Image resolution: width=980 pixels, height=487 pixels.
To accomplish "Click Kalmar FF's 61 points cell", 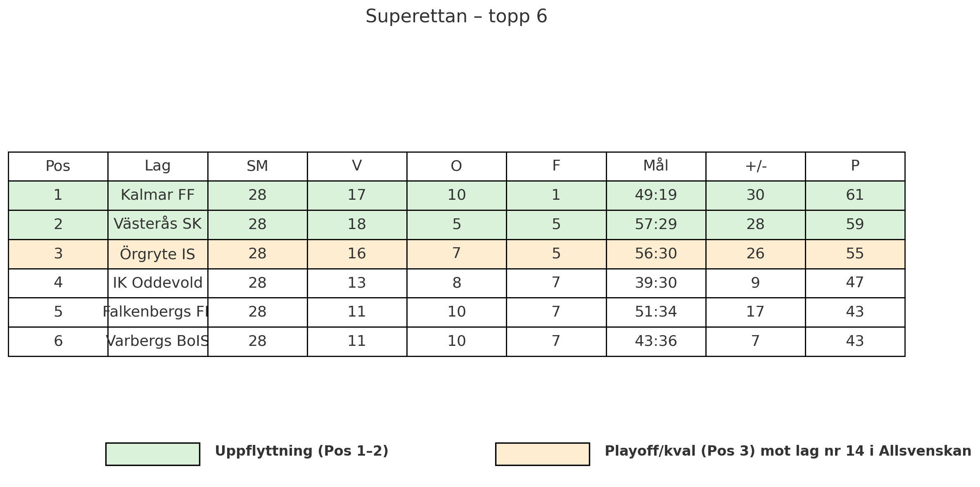I will (x=855, y=195).
